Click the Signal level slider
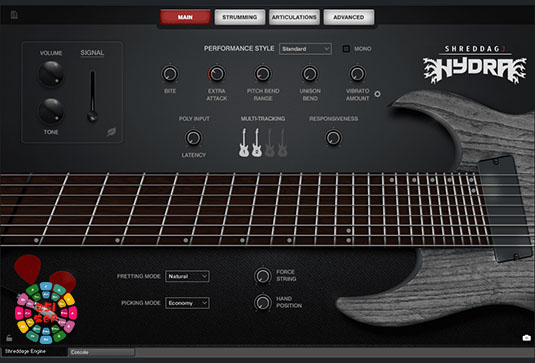535x363 pixels. pyautogui.click(x=92, y=96)
